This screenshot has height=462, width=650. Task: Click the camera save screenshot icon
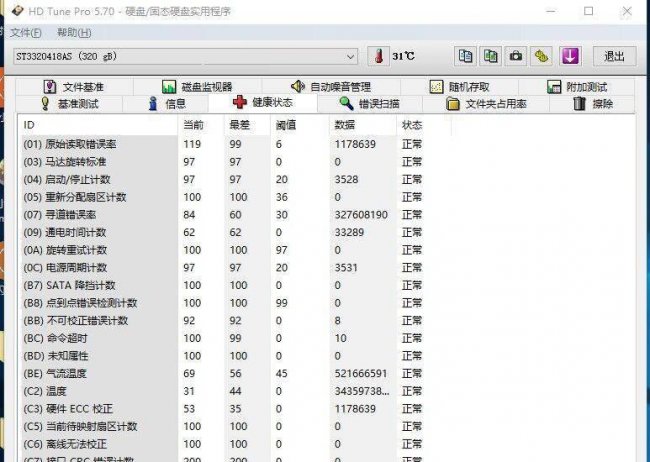[x=516, y=56]
